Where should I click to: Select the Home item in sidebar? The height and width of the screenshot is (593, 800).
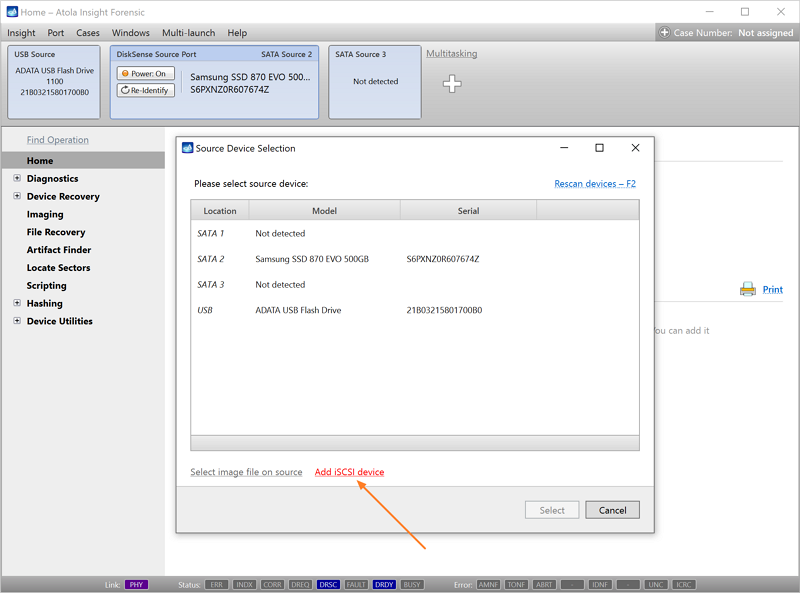(x=83, y=160)
